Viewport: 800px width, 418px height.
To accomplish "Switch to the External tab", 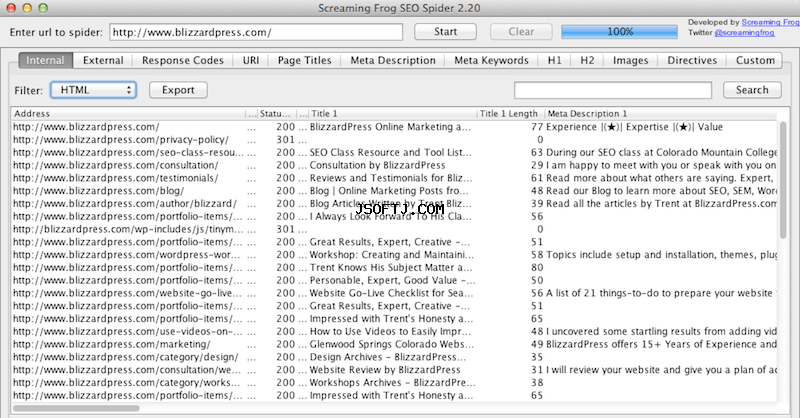I will tap(103, 60).
